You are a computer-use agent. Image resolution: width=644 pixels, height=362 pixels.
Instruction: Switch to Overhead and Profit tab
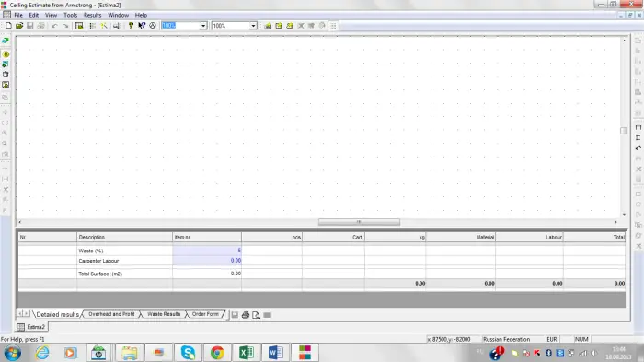click(111, 314)
